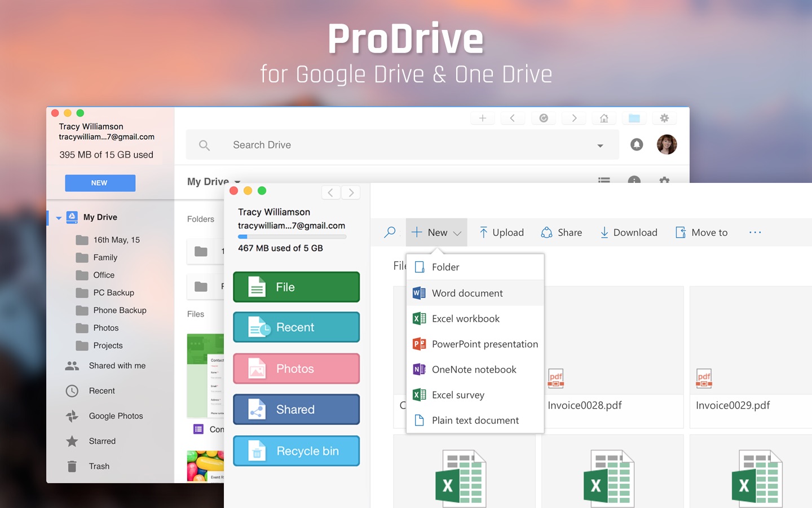Open the Projects folder
This screenshot has height=508, width=812.
(99, 345)
